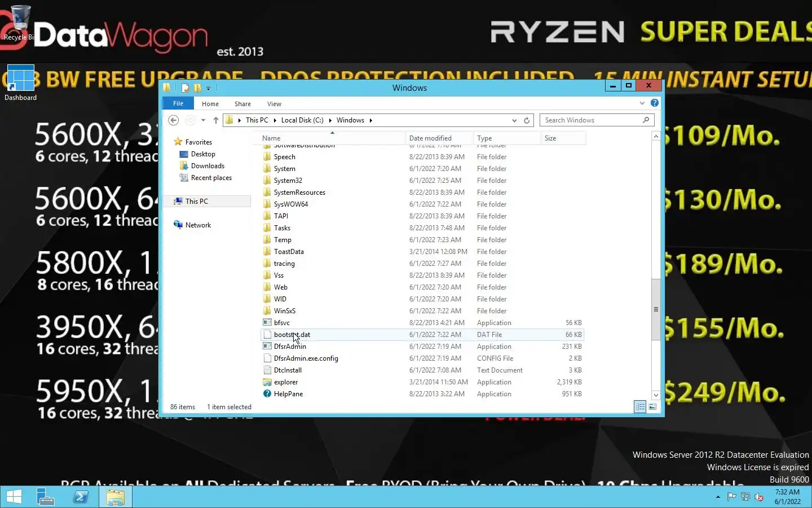Select the Temp folder
Image resolution: width=812 pixels, height=508 pixels.
click(x=283, y=240)
